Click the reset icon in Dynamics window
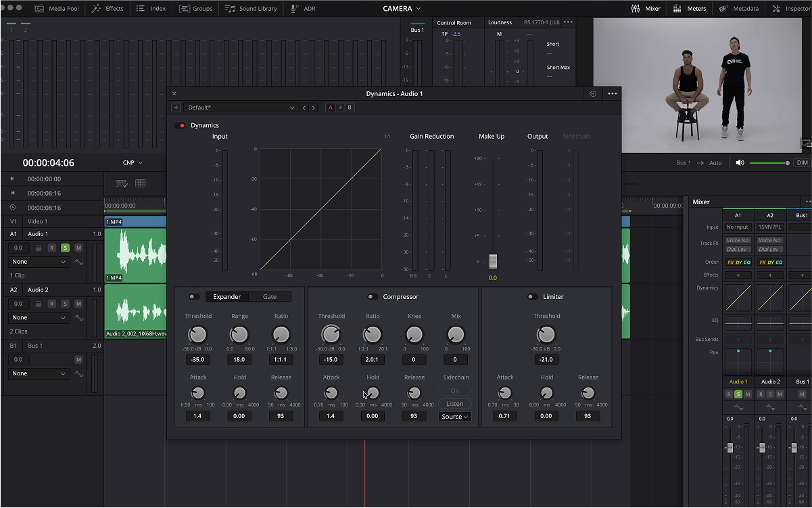 pyautogui.click(x=593, y=94)
